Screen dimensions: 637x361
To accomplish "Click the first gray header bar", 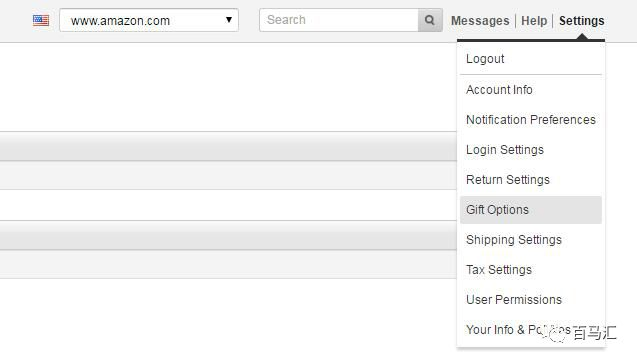I will (x=228, y=146).
